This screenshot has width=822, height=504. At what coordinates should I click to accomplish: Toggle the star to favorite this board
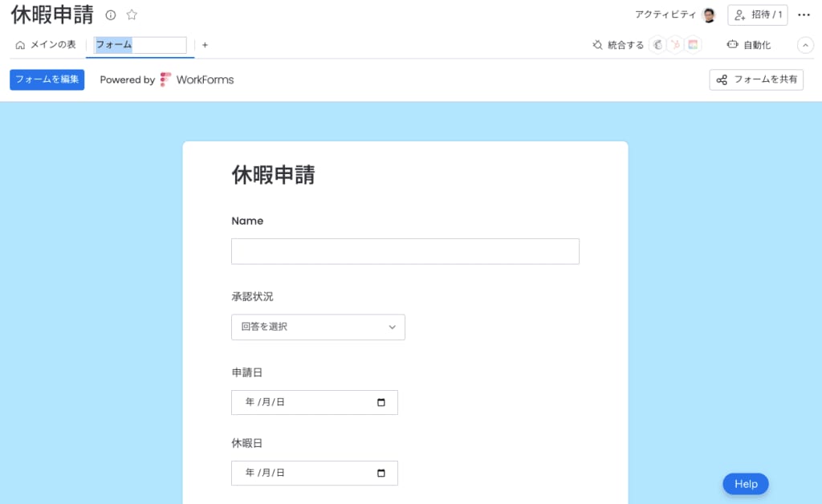click(131, 14)
